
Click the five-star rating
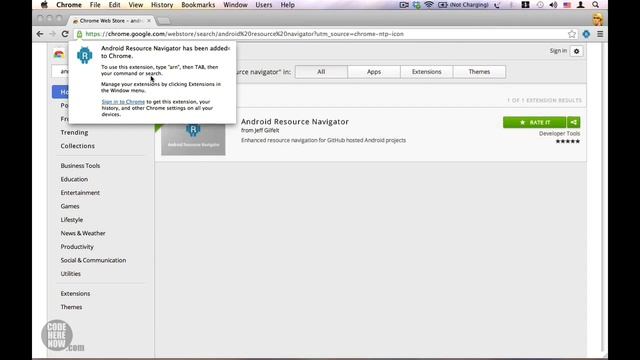click(567, 141)
